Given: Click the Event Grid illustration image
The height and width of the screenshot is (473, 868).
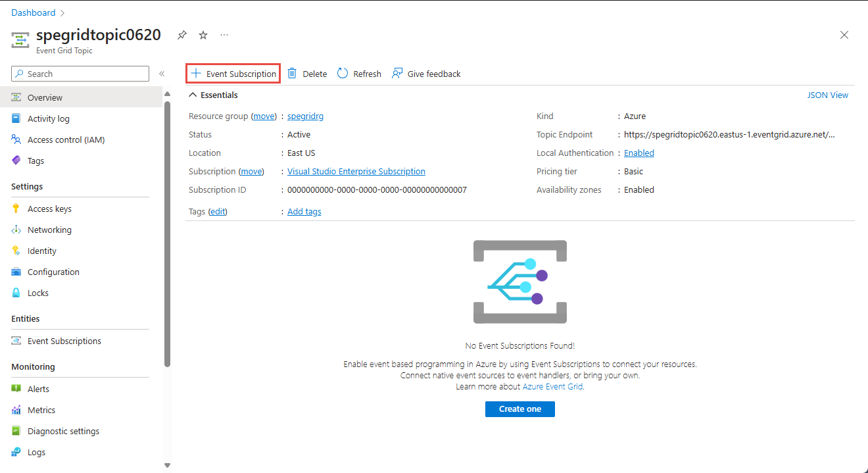Looking at the screenshot, I should [520, 282].
